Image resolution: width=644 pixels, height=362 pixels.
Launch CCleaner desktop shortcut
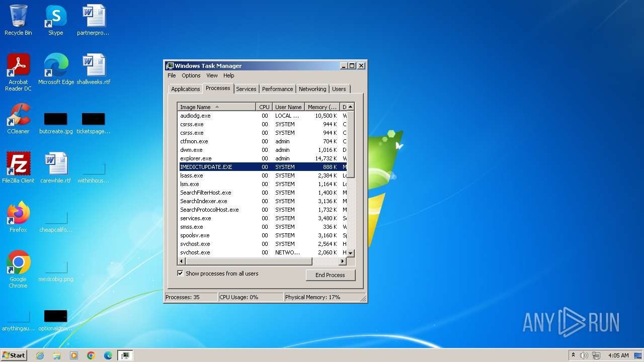tap(18, 119)
